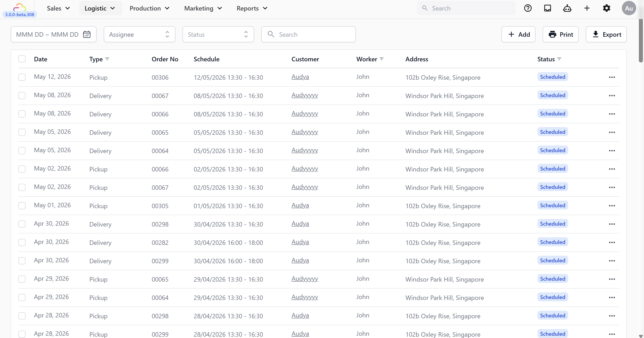Open the robot assistant icon
Screen dimensions: 644x338
567,8
